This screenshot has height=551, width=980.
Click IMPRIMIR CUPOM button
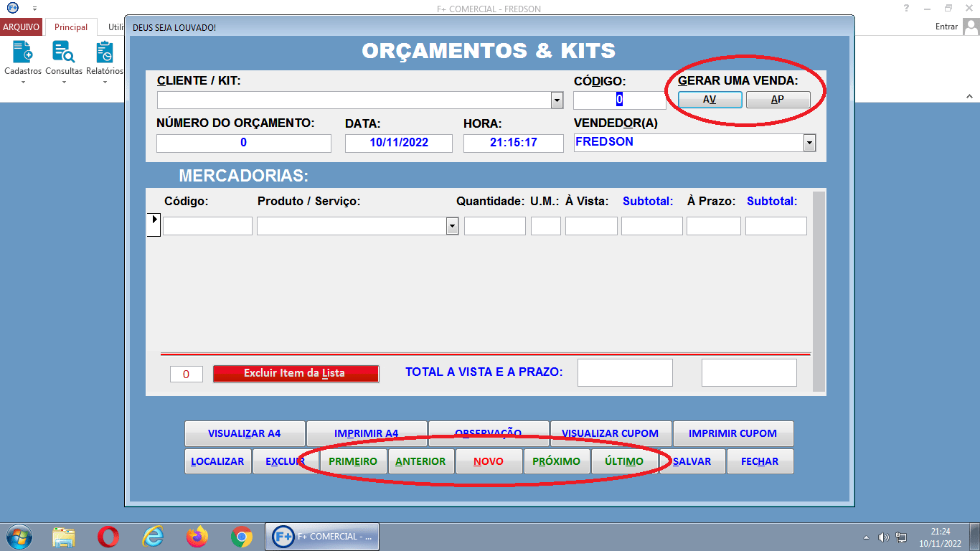tap(732, 433)
